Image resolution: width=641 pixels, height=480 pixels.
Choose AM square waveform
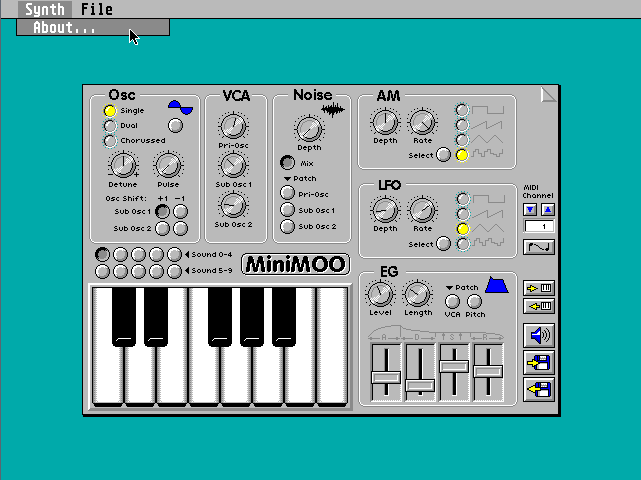pyautogui.click(x=462, y=110)
